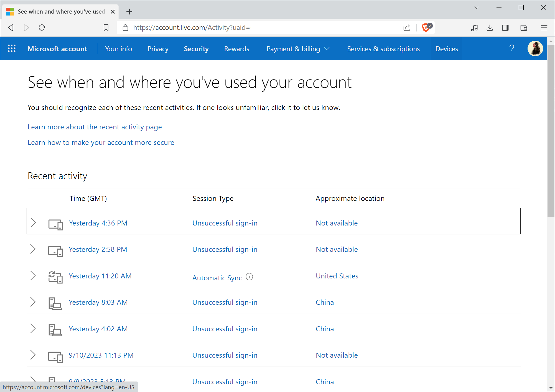
Task: Expand the 9/10/2023 11:13 PM activity row
Action: pos(33,355)
